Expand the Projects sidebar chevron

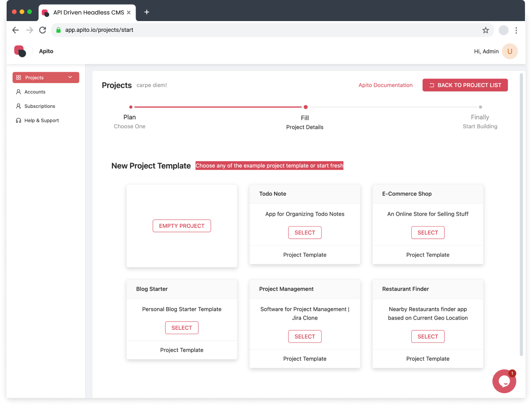(x=70, y=77)
